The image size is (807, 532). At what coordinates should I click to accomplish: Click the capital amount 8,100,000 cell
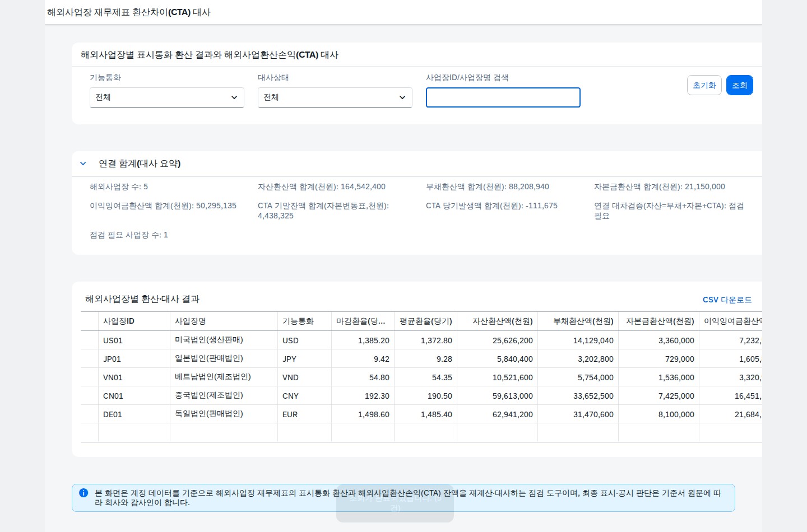659,414
